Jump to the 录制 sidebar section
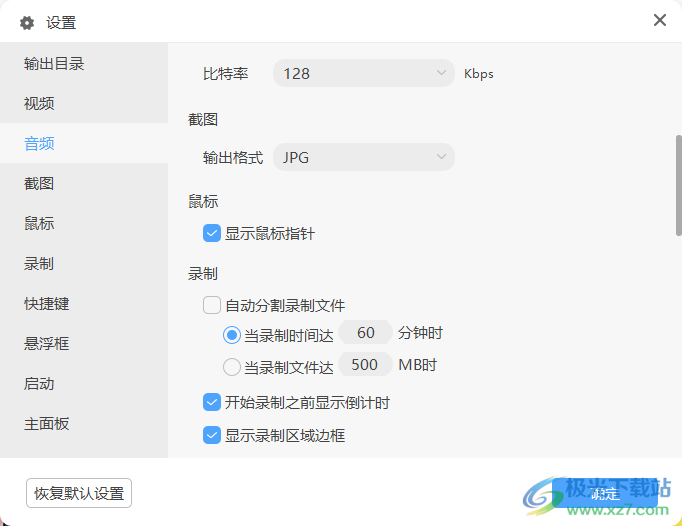 click(84, 263)
